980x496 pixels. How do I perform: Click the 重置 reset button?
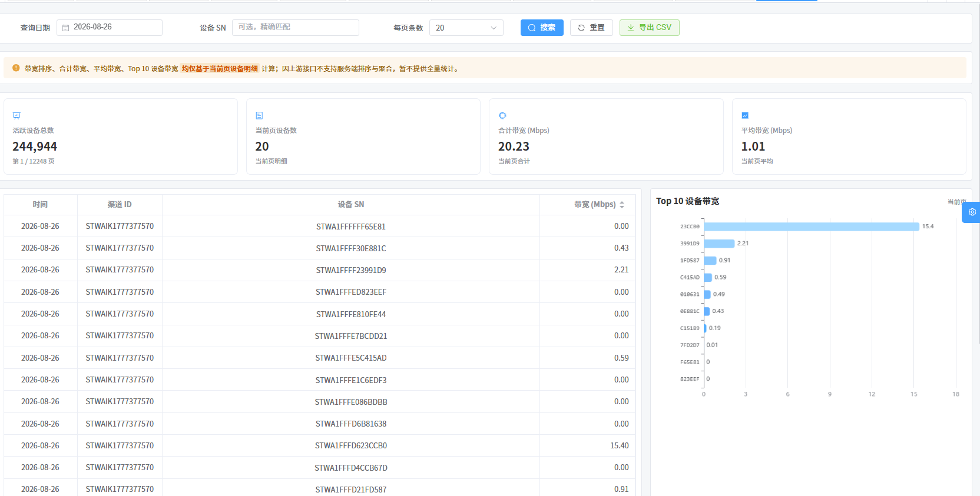(x=591, y=28)
